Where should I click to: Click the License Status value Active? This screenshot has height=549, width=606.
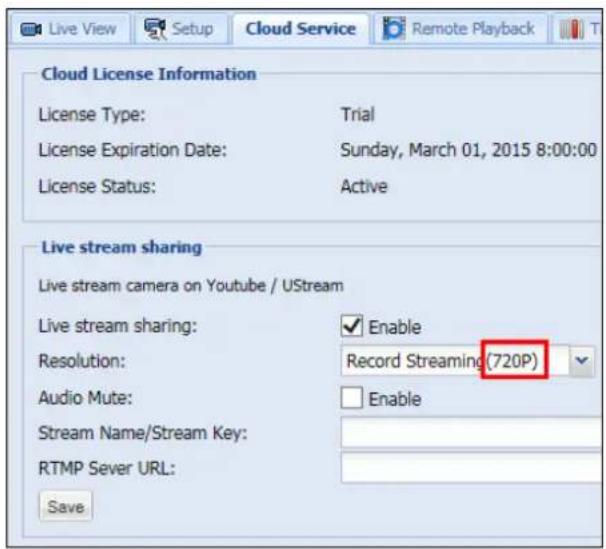[x=364, y=187]
